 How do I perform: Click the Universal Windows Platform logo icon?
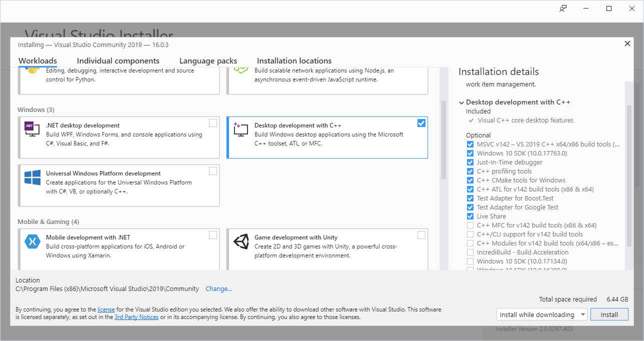(32, 177)
